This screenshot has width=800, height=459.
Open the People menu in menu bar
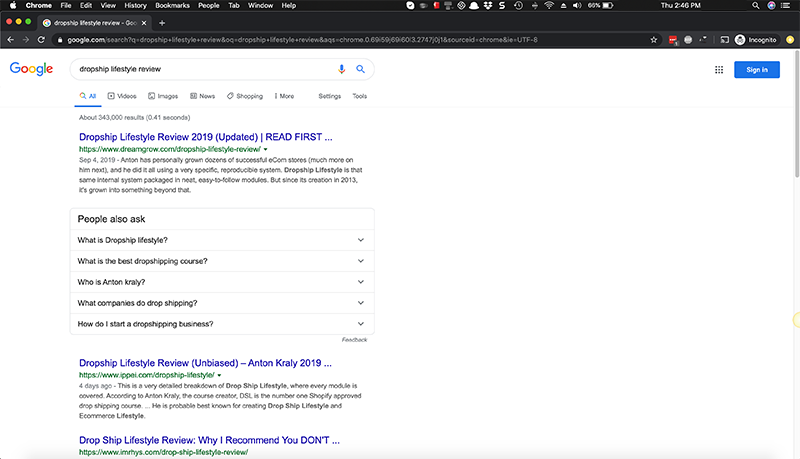click(x=209, y=6)
